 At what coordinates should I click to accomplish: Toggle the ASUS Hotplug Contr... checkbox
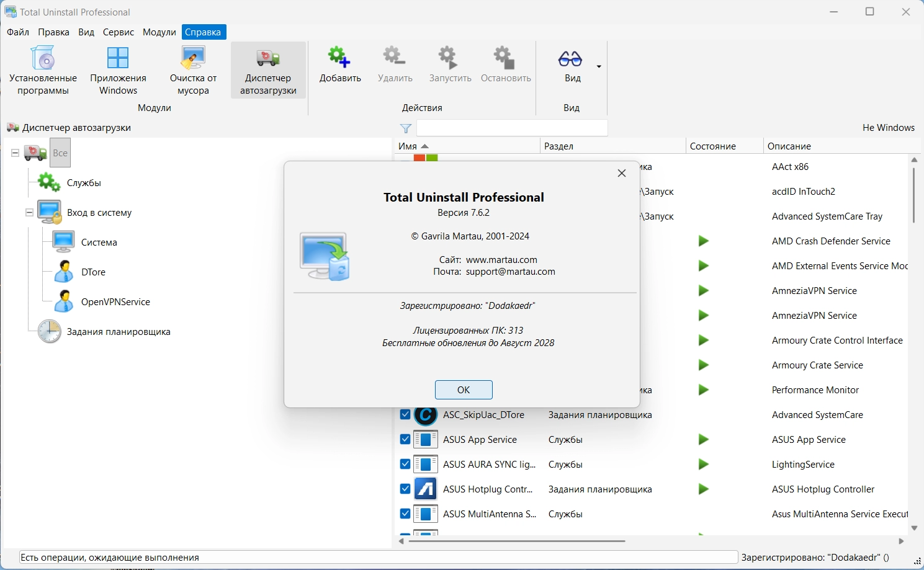[x=405, y=489]
